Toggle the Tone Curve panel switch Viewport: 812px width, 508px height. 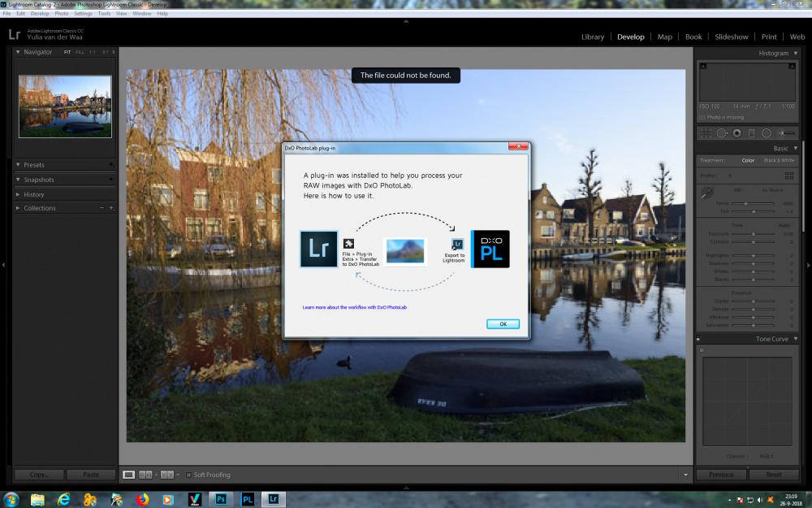698,339
